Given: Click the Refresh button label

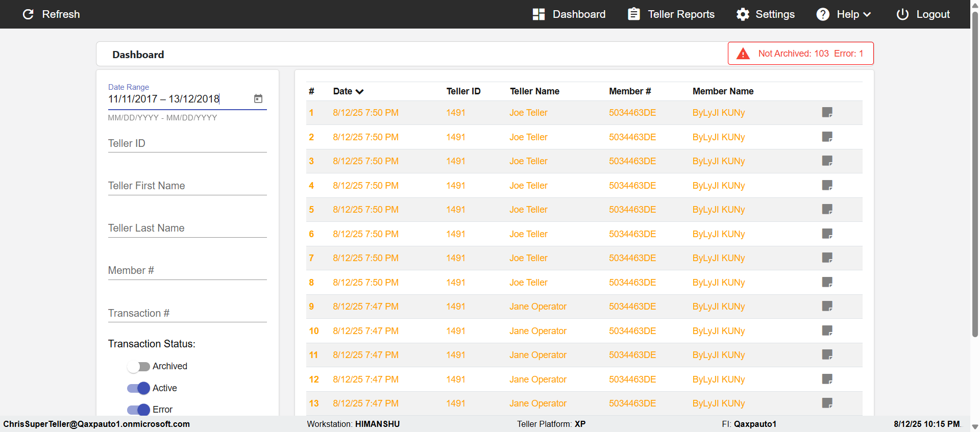Looking at the screenshot, I should click(x=61, y=14).
